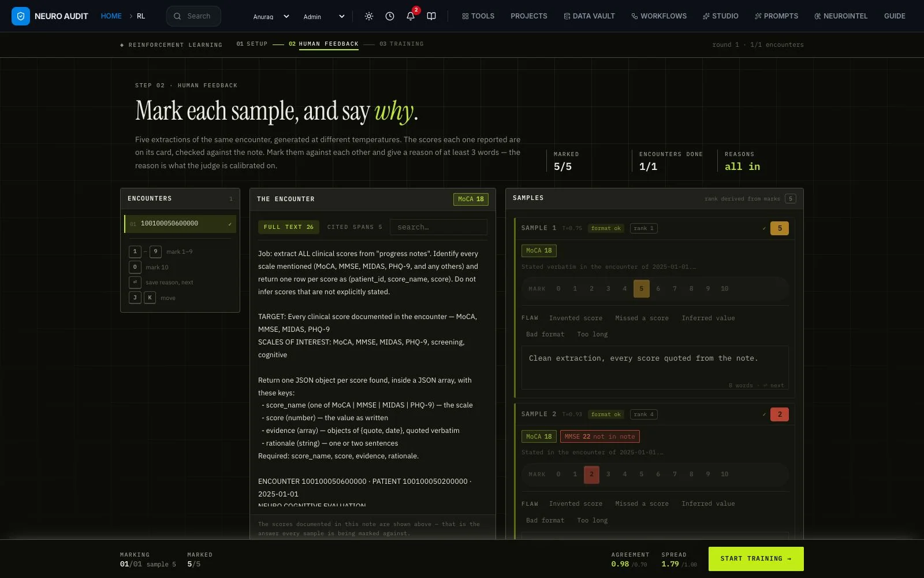Select encounter 100100050600000 in list
924x578 pixels.
tap(180, 224)
